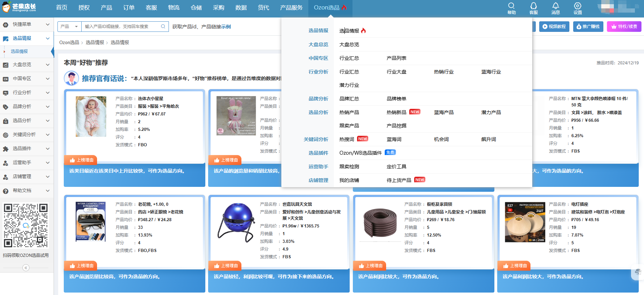Click the floating graduation cap icon
Screen dimensions: 644x295
click(x=638, y=272)
